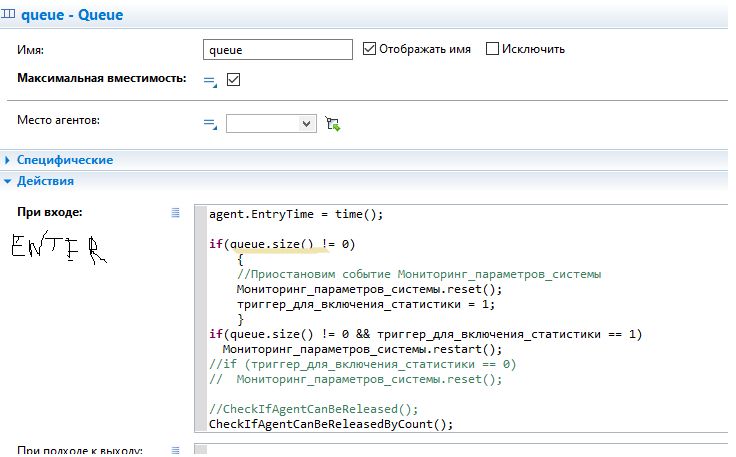
Task: Click the pick-from-graphical-editor icon next to Место агентов
Action: coord(333,124)
